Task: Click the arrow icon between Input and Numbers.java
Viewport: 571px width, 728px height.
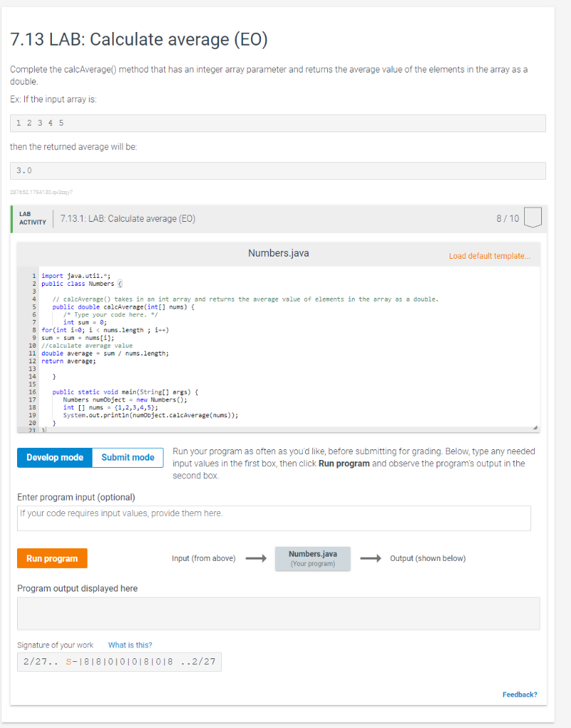Action: pos(256,558)
